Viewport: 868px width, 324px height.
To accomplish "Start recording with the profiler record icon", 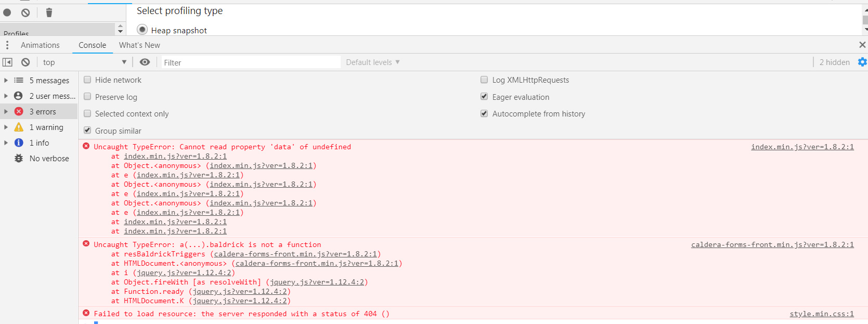I will (7, 12).
